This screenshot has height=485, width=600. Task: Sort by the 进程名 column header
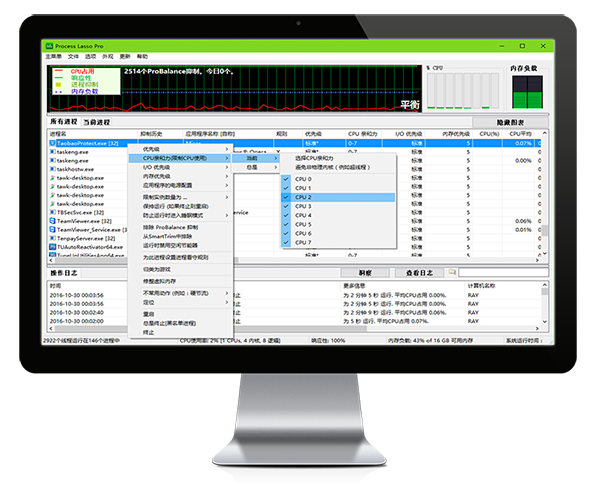tap(58, 134)
